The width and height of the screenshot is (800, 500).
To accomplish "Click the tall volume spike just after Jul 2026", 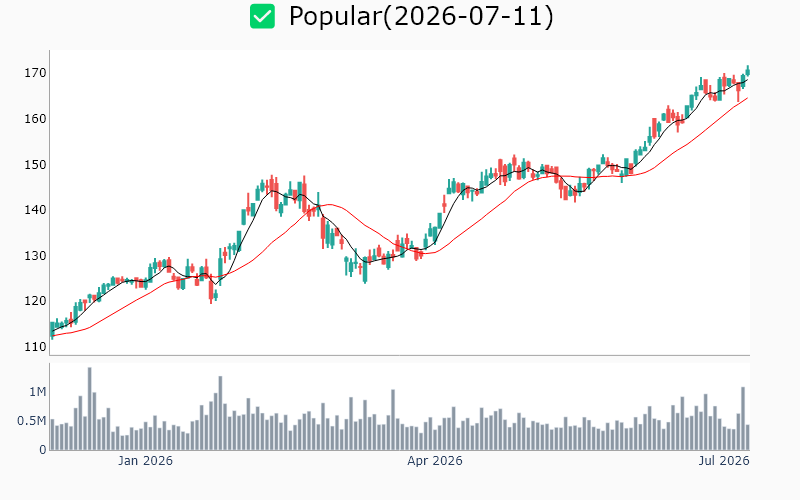I will click(743, 418).
